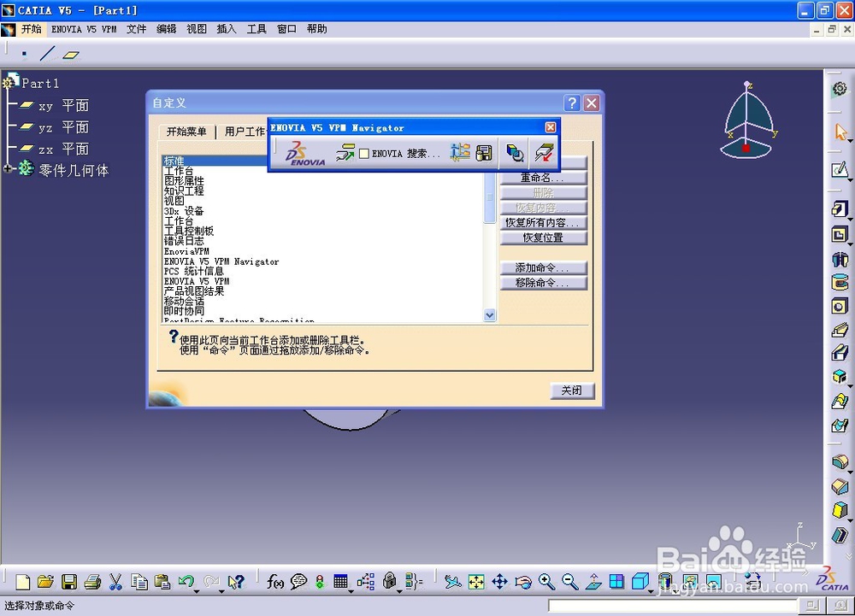855x616 pixels.
Task: Open the Undo history dropdown arrow
Action: tap(197, 591)
